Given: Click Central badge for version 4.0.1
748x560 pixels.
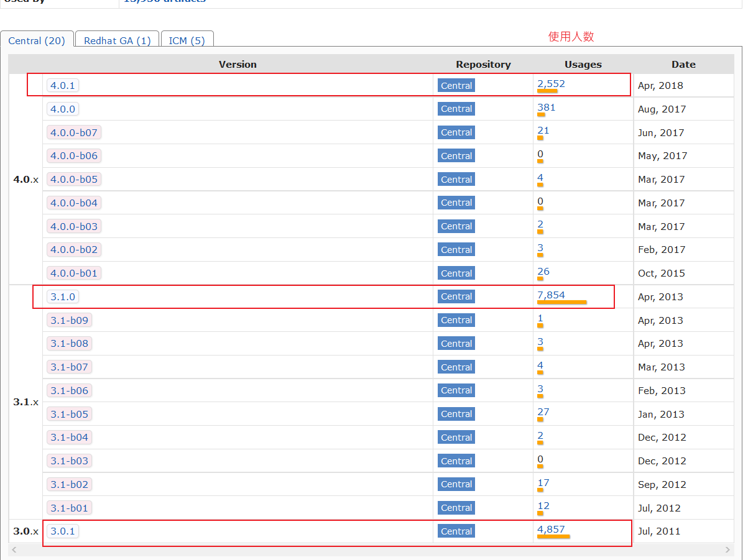Looking at the screenshot, I should (x=456, y=86).
